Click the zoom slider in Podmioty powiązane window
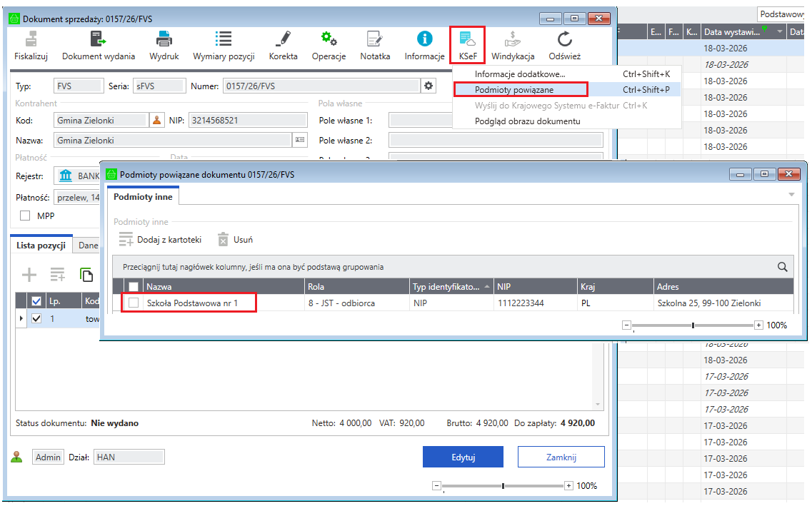Screen dimensions: 812x506 693,325
